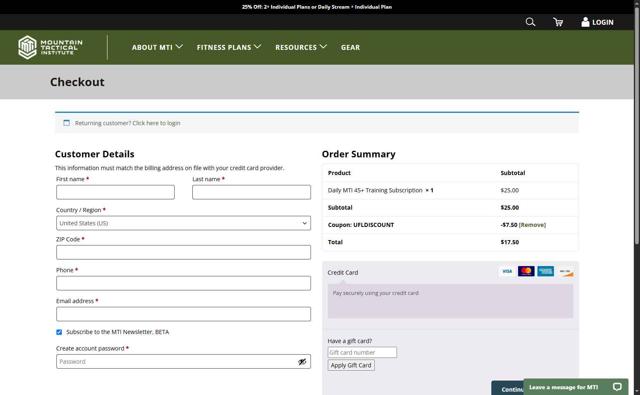Screen dimensions: 640x395
Task: Click the LOGIN user icon
Action: click(x=585, y=22)
